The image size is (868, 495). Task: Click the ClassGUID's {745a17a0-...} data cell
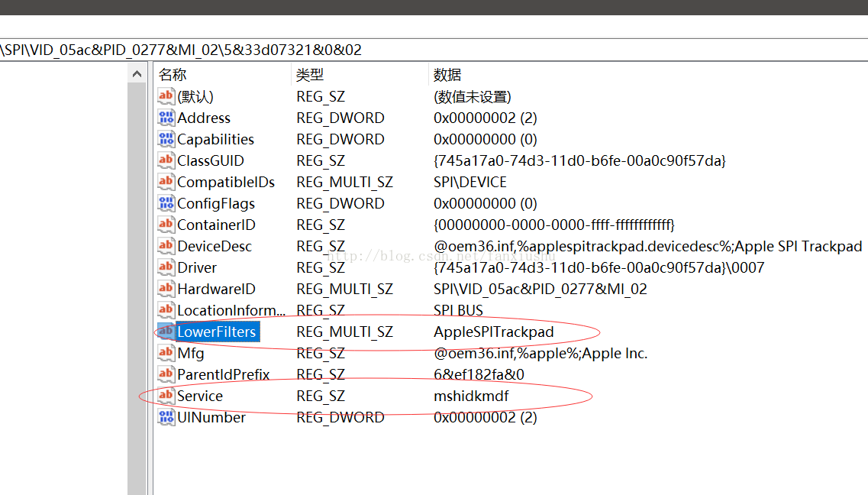pyautogui.click(x=579, y=160)
